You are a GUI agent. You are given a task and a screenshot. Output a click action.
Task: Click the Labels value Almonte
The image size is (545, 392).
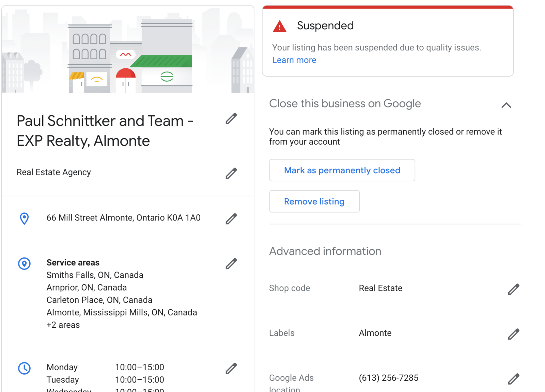(375, 333)
